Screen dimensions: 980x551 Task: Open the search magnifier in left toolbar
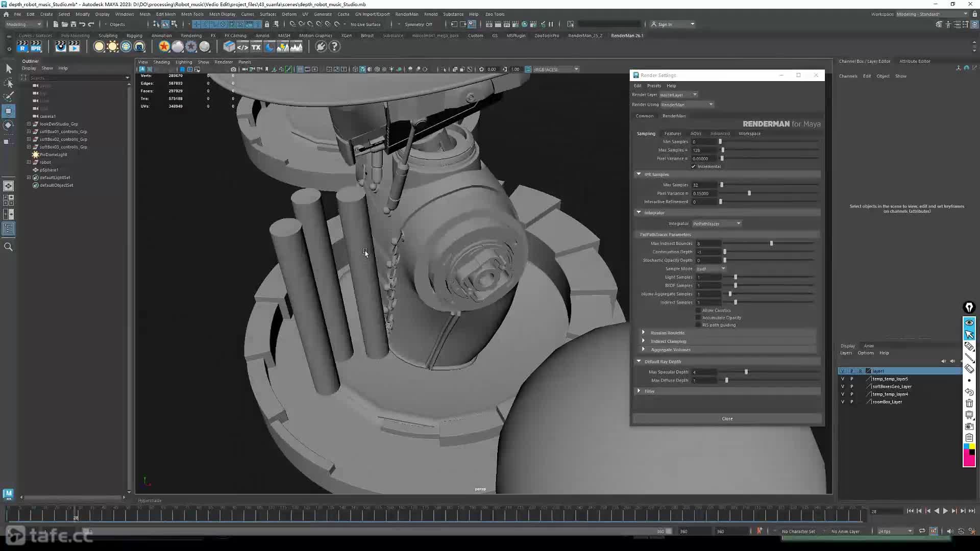click(9, 247)
